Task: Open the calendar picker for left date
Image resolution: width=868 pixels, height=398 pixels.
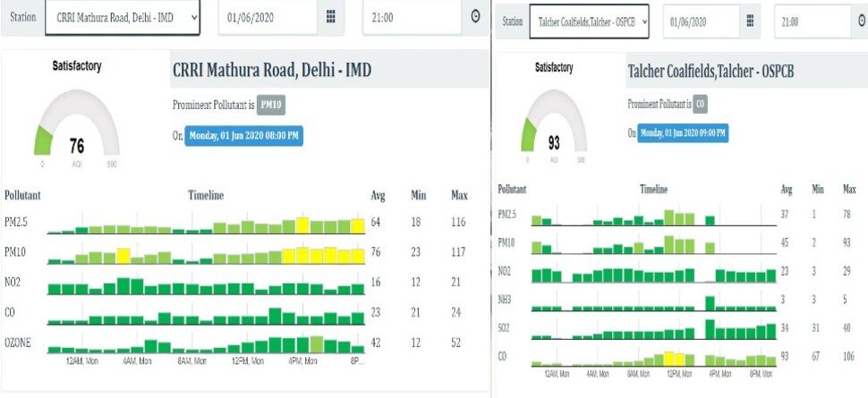Action: click(330, 17)
